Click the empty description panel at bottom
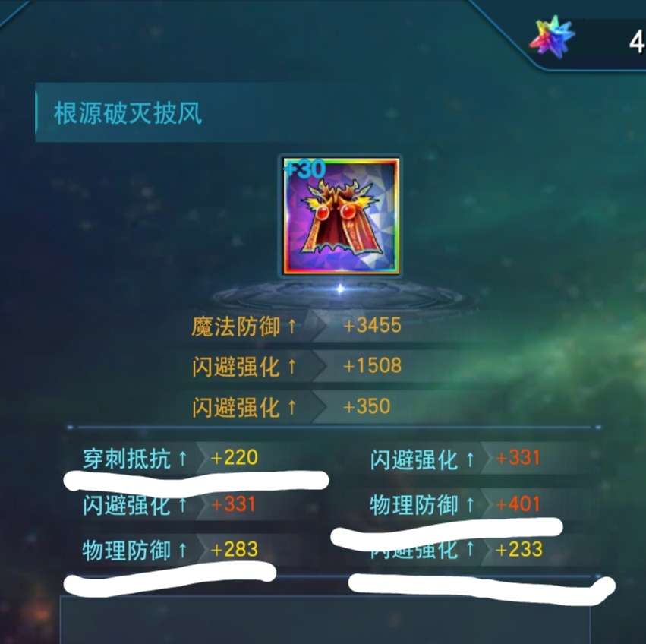The height and width of the screenshot is (644, 646). (x=325, y=620)
